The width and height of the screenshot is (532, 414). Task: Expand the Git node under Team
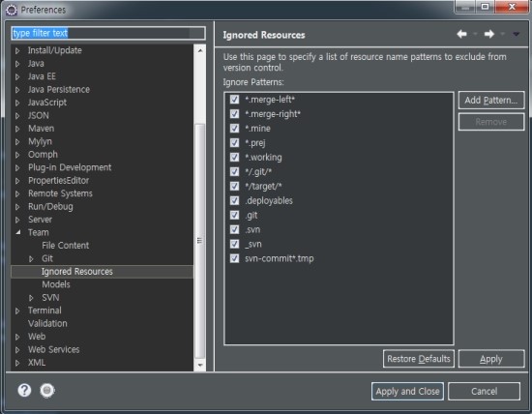(31, 259)
